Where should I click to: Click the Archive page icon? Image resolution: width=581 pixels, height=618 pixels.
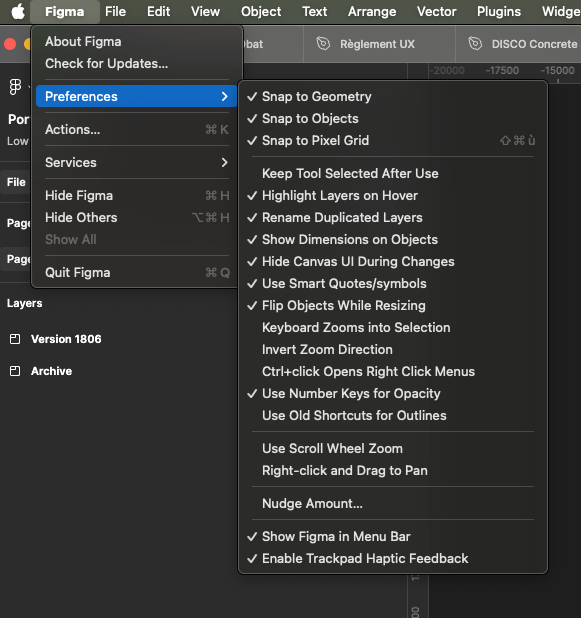point(15,371)
